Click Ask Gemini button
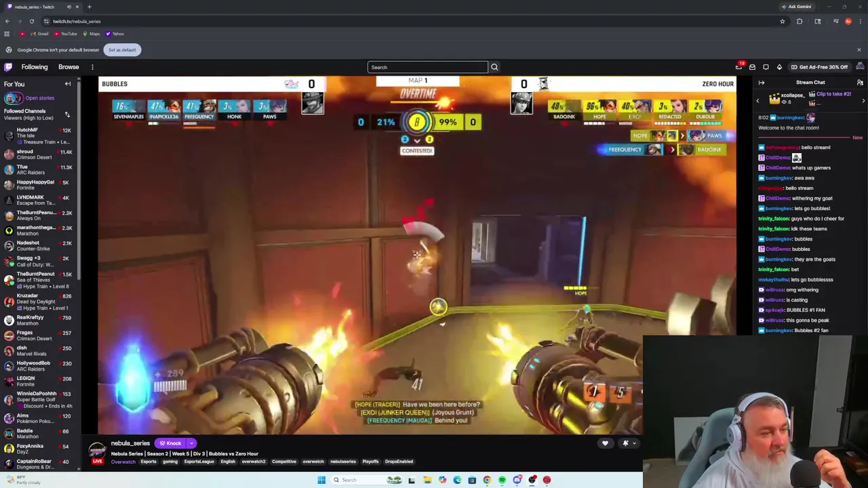The image size is (868, 488). [x=796, y=7]
